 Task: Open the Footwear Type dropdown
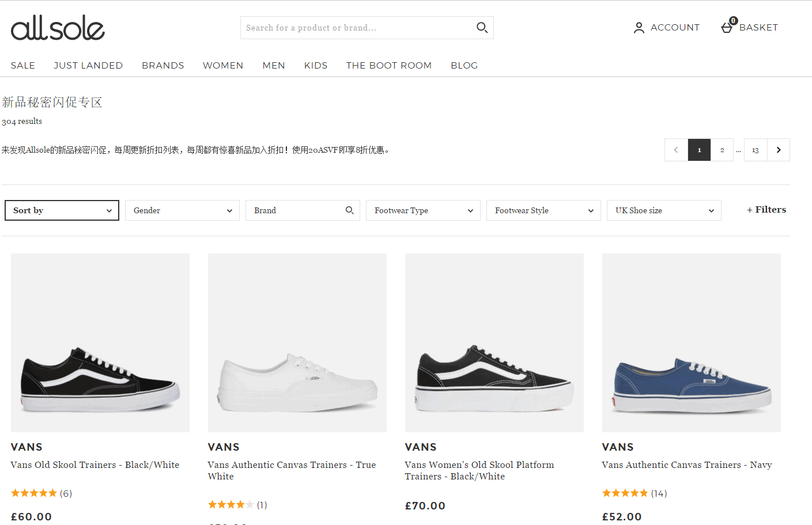(x=423, y=210)
